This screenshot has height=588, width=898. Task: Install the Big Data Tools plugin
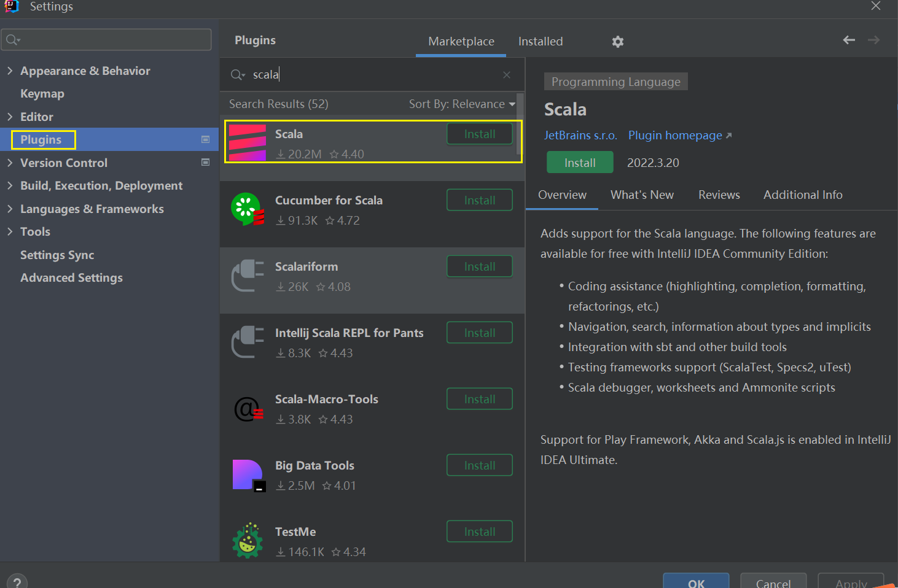pos(480,465)
